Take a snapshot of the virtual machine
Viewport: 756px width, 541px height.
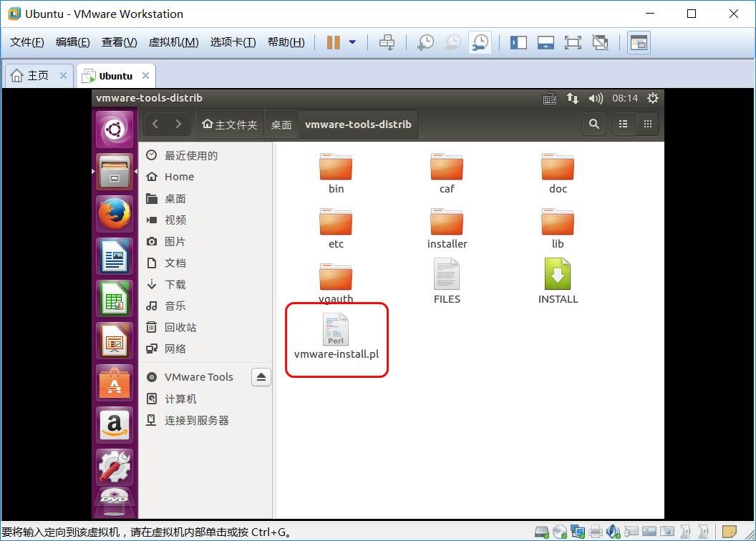tap(425, 42)
